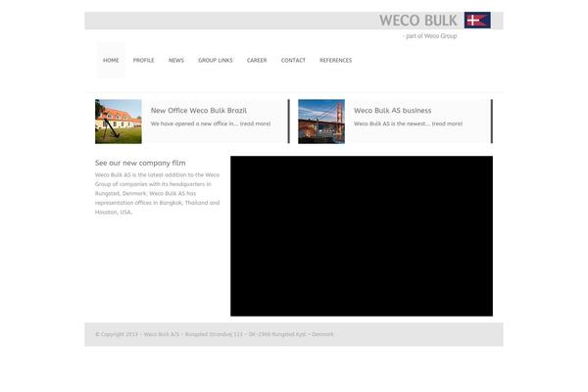Open Weco Bulk AS business headline
588x392 pixels.
tap(393, 111)
